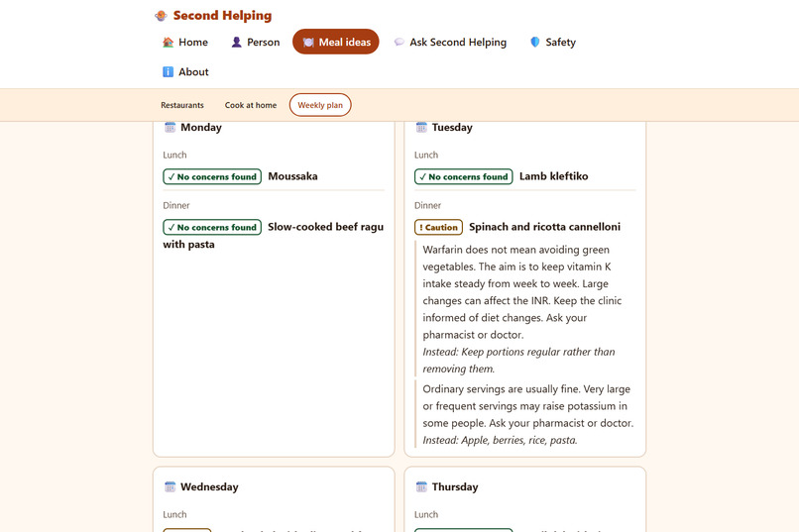This screenshot has height=532, width=799.
Task: Go to the Person section
Action: point(256,43)
